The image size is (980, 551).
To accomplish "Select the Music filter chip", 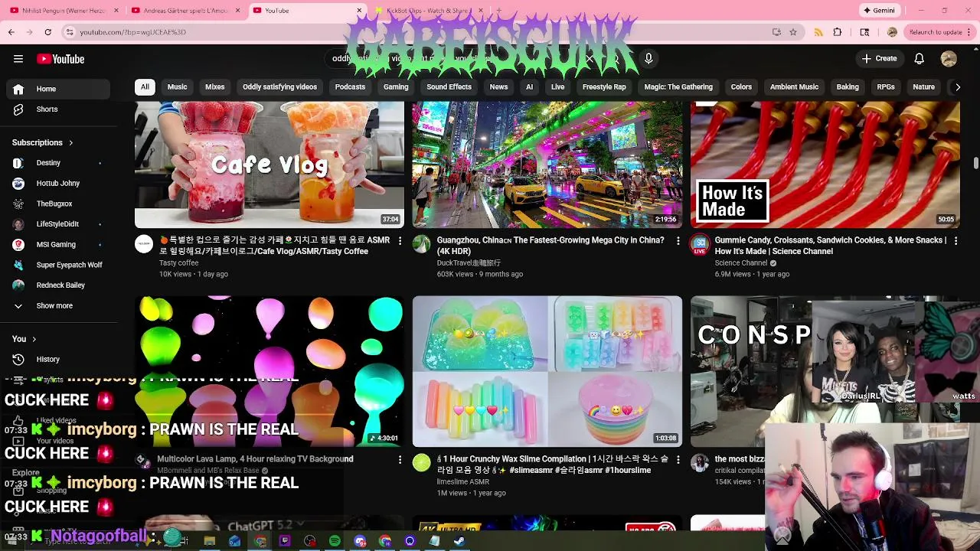I will (177, 87).
